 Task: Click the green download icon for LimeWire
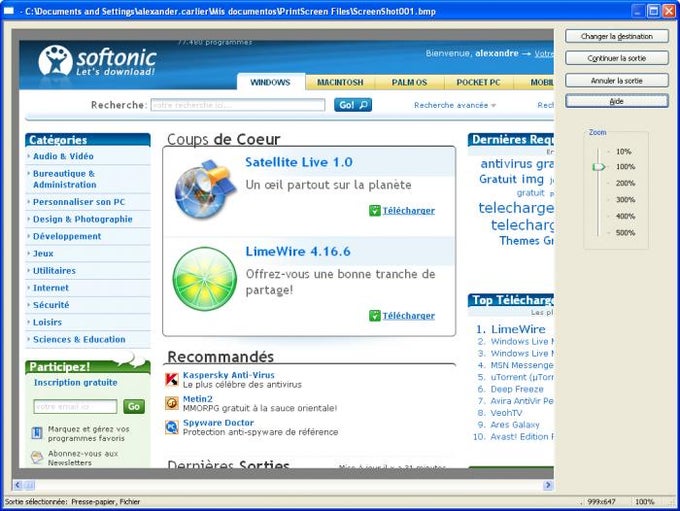pyautogui.click(x=375, y=316)
